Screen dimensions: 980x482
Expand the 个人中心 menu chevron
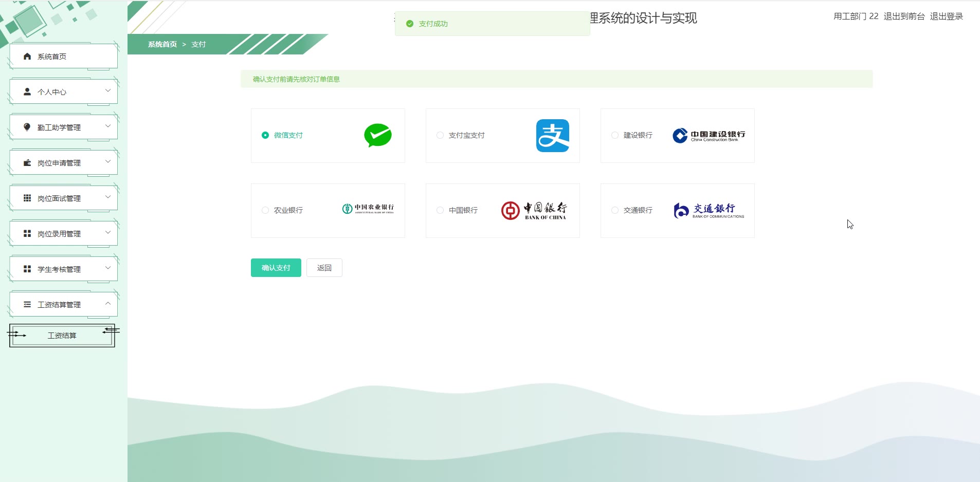coord(108,91)
